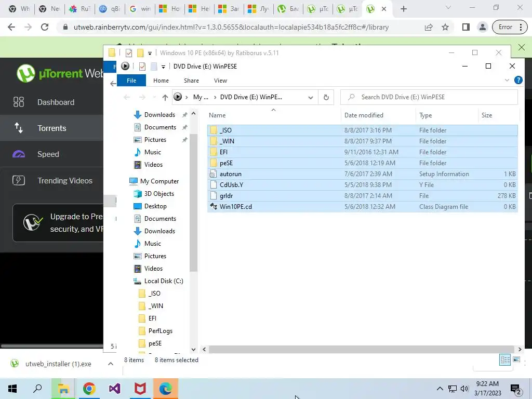This screenshot has height=399, width=532.
Task: Click the Properties quick access toolbar icon
Action: tap(142, 66)
